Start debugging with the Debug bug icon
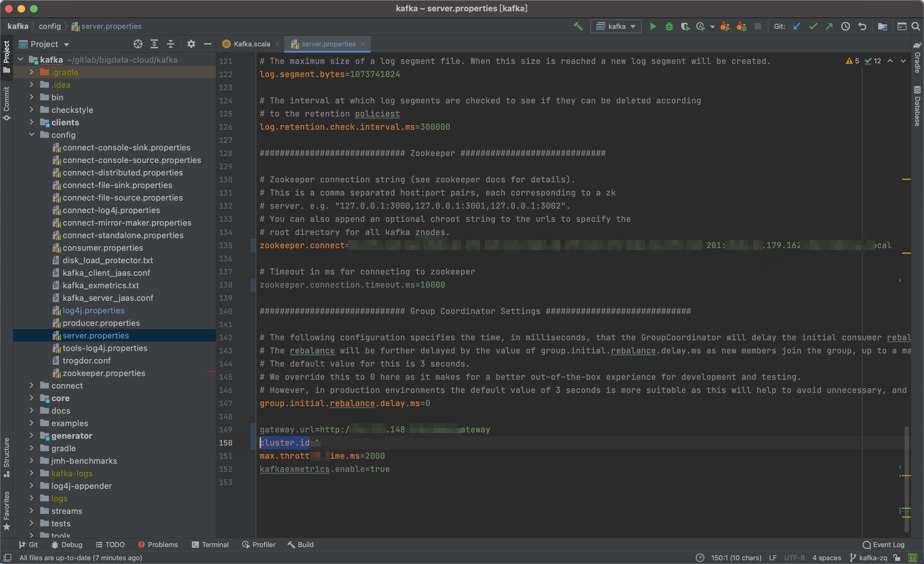This screenshot has height=564, width=924. coord(669,26)
